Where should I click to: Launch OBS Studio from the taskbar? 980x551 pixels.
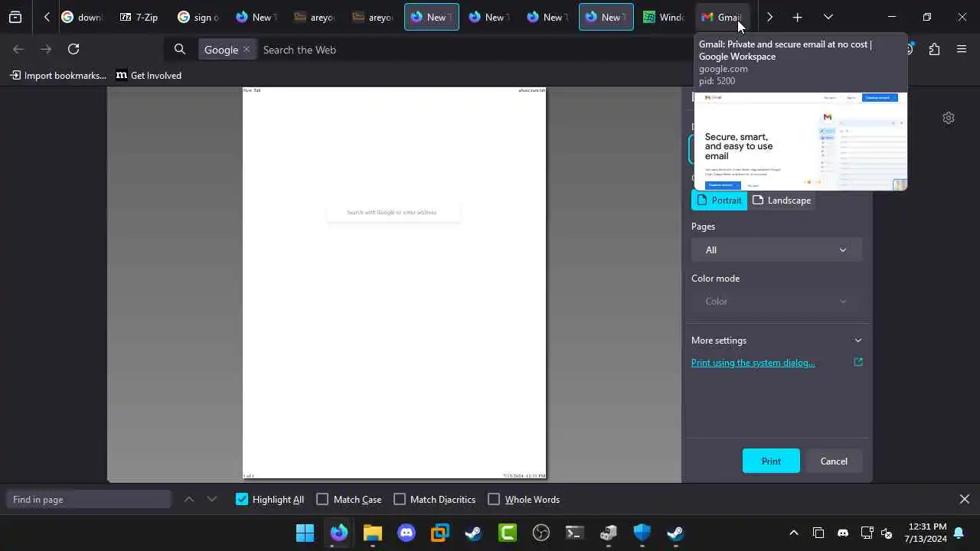click(x=541, y=533)
